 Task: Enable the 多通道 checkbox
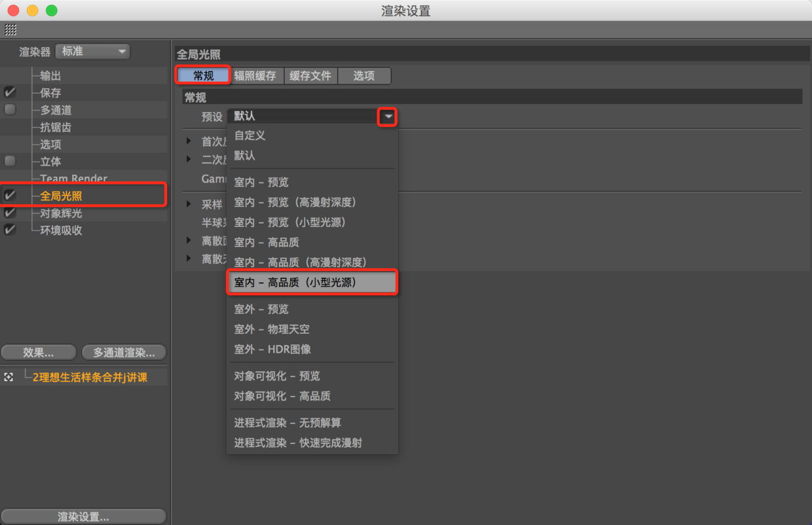(x=10, y=110)
